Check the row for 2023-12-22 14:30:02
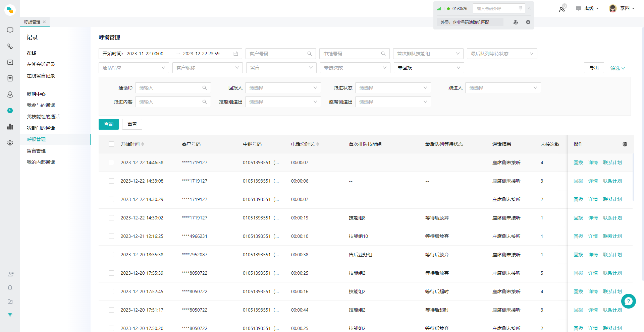Viewport: 644px width, 332px height. (111, 218)
